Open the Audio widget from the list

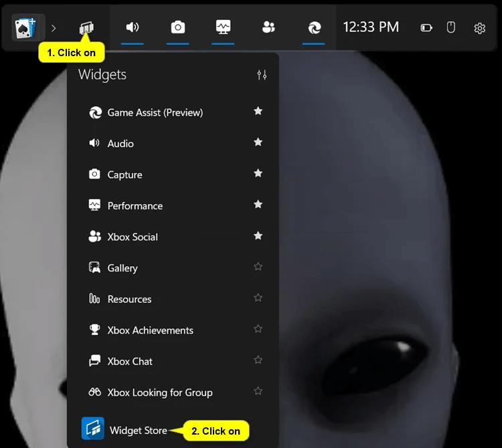[x=120, y=144]
